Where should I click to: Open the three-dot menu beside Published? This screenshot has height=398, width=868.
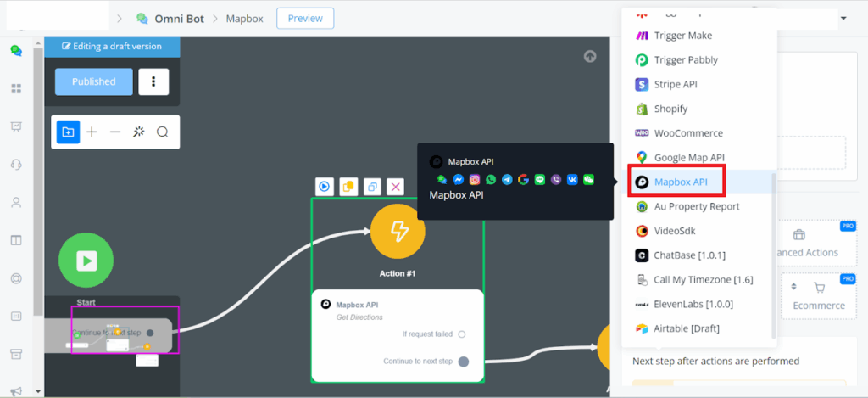153,81
